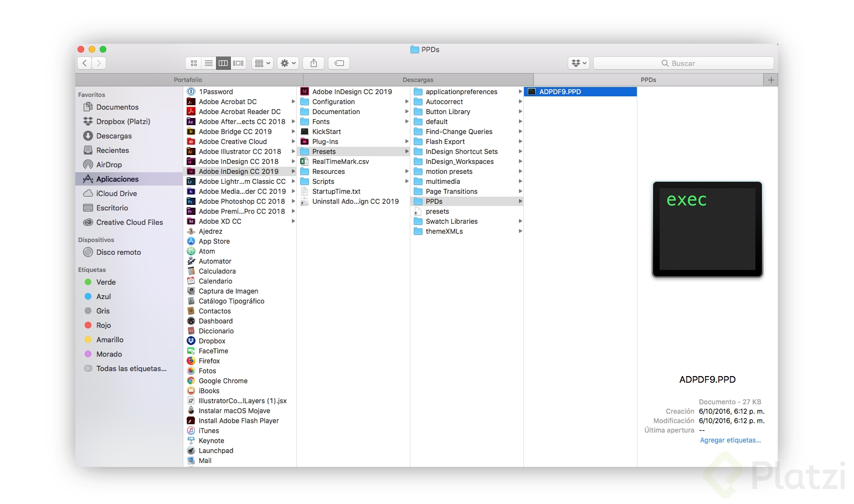
Task: Select the Google Chrome app
Action: [x=240, y=380]
